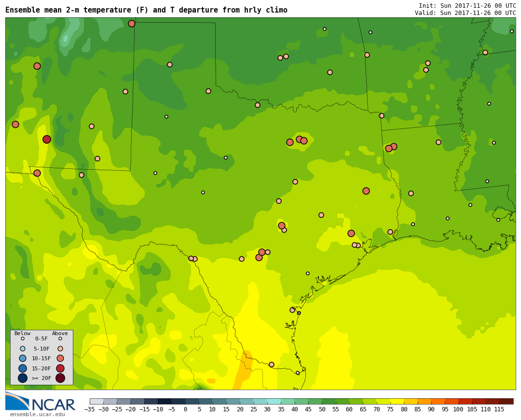Screen dimensions: 521x420
Task: Pick the green 50 to 55 colorbar swatch
Action: coord(329,401)
